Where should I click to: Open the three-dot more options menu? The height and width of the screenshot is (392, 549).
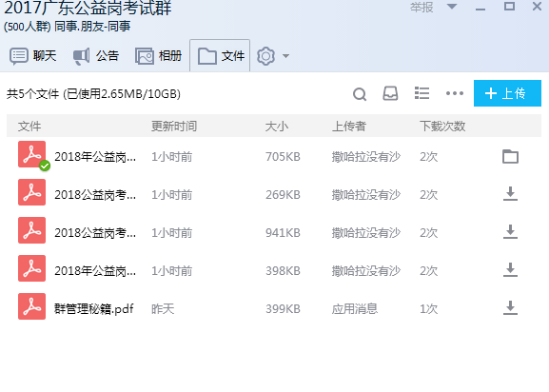[x=455, y=93]
